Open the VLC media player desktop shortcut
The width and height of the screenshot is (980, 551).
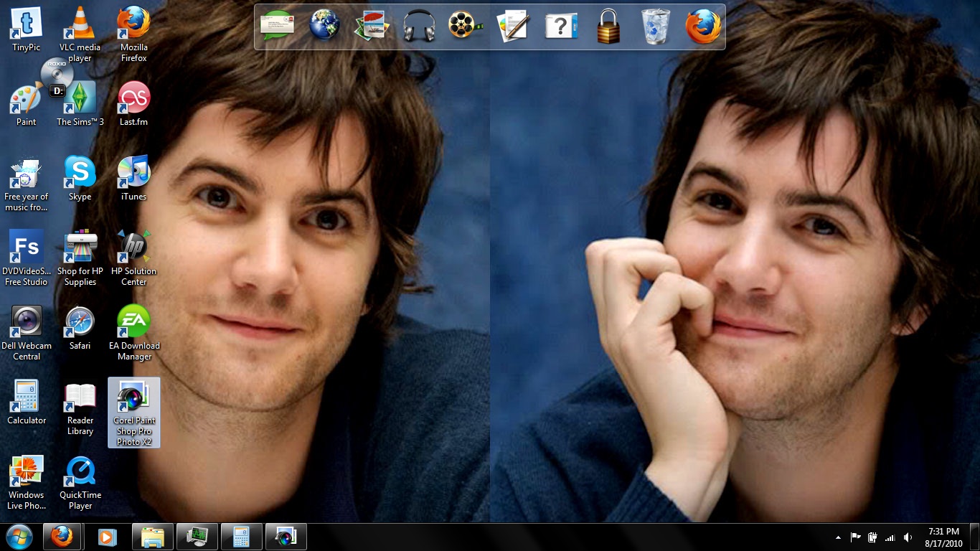click(80, 27)
